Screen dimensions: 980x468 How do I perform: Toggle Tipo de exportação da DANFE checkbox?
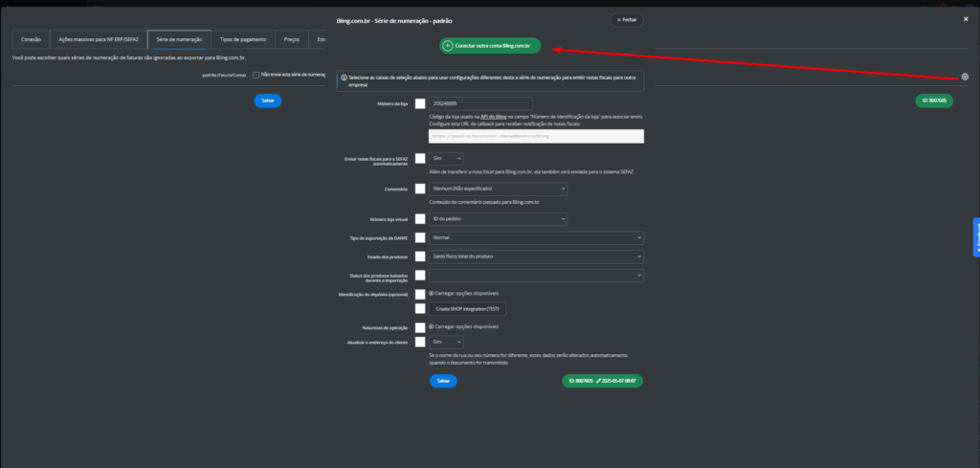point(420,238)
